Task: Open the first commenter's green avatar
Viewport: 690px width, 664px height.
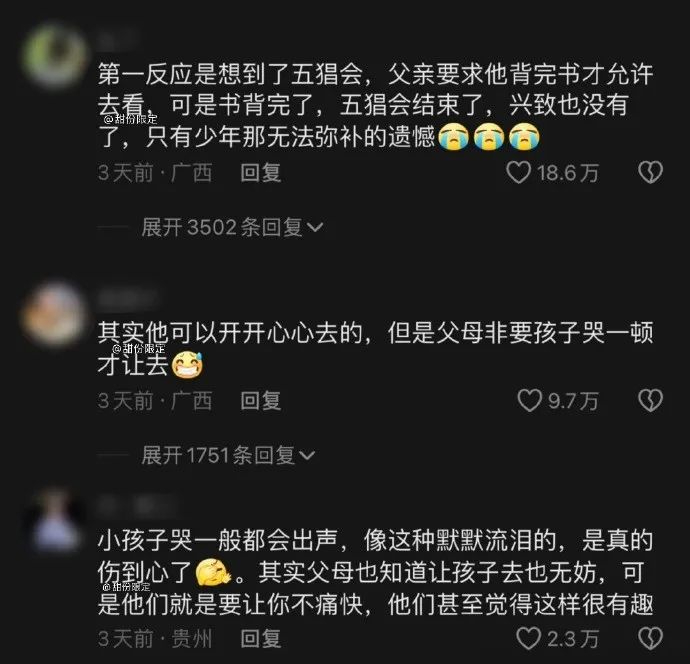Action: 54,56
